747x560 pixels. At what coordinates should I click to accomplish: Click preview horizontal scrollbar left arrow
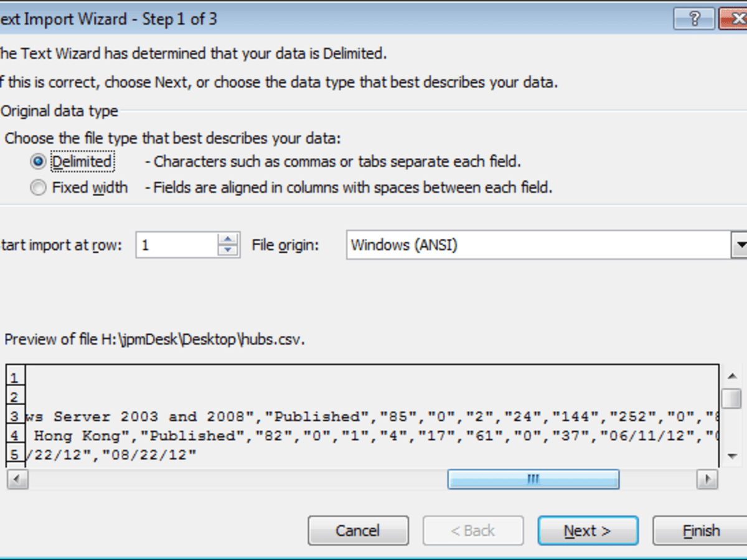(x=17, y=479)
